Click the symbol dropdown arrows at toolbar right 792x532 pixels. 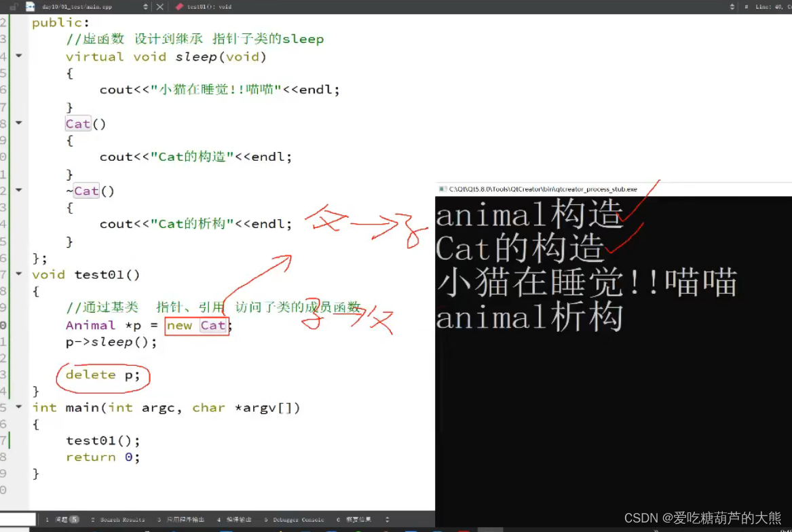[732, 7]
